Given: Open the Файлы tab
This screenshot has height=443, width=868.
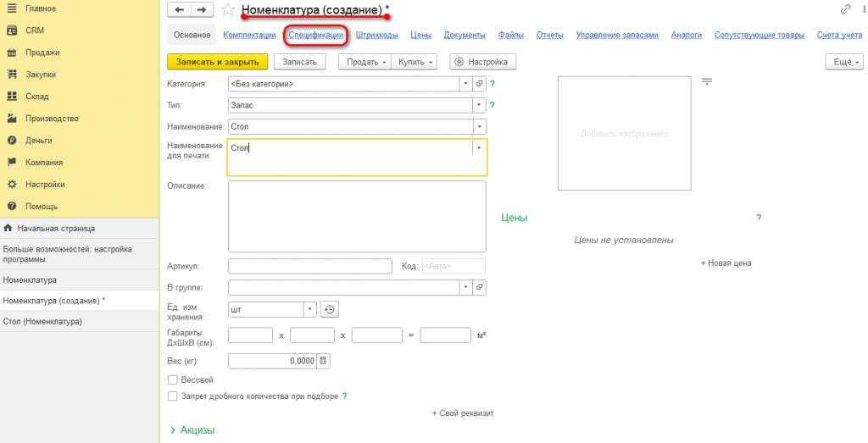Looking at the screenshot, I should [511, 35].
